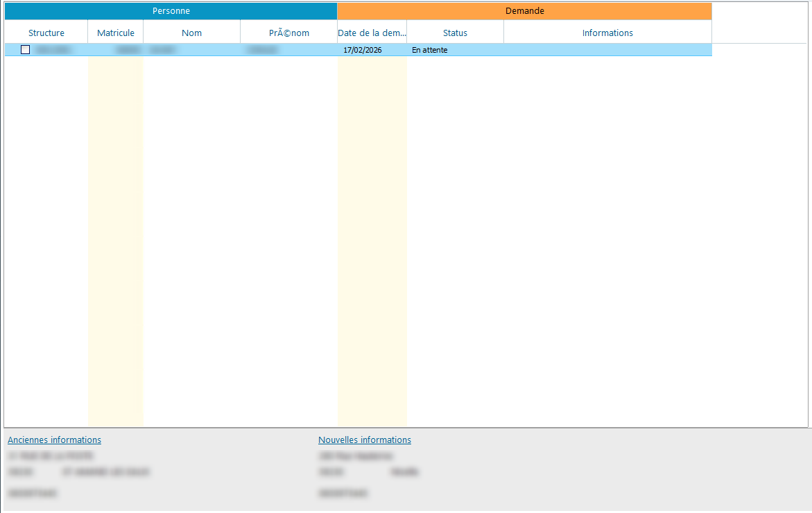Screen dimensions: 812x513
Task: Tick the checkbox on the pending request row
Action: tap(26, 50)
